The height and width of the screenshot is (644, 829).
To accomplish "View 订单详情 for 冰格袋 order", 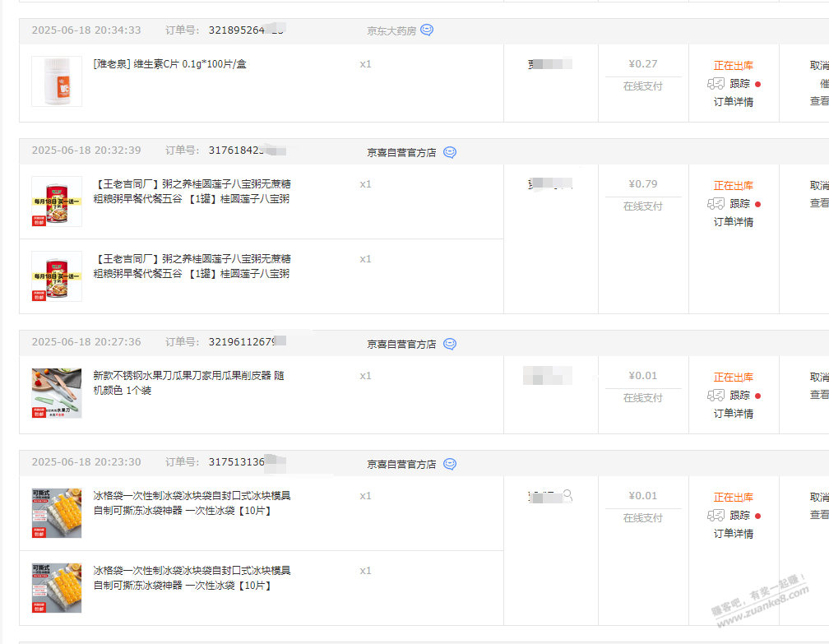I will 734,533.
